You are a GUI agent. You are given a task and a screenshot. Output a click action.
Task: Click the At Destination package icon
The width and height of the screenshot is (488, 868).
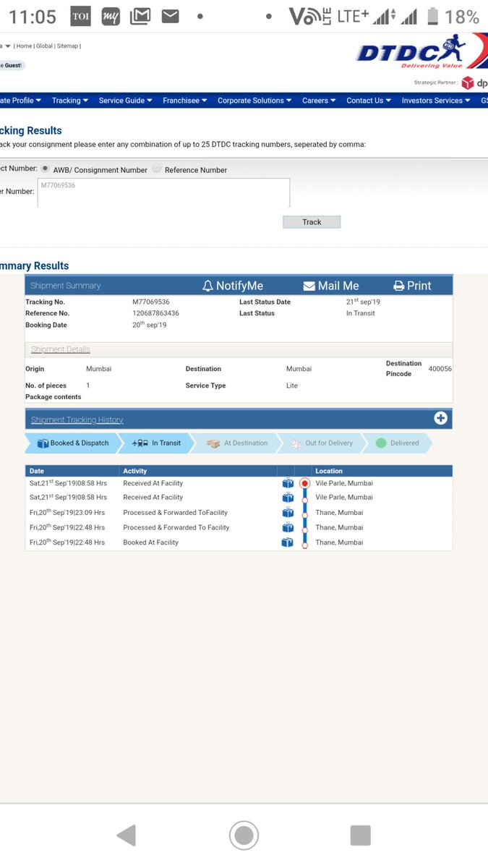tap(213, 443)
